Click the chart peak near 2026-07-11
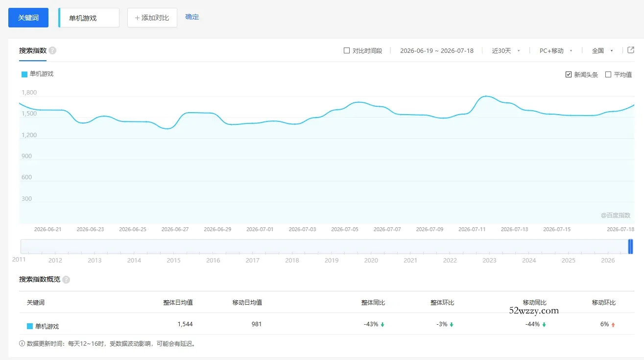 click(x=485, y=96)
